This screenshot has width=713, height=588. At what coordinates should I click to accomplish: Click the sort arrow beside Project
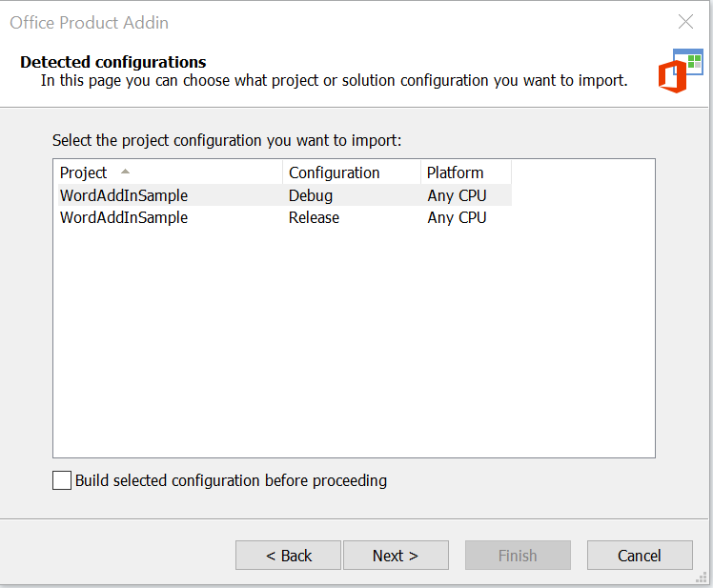pos(125,172)
